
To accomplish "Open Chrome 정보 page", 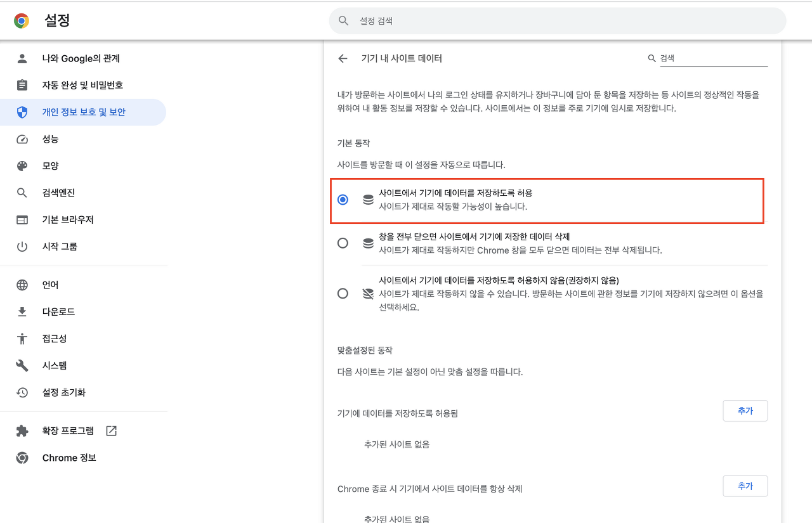I will click(83, 458).
